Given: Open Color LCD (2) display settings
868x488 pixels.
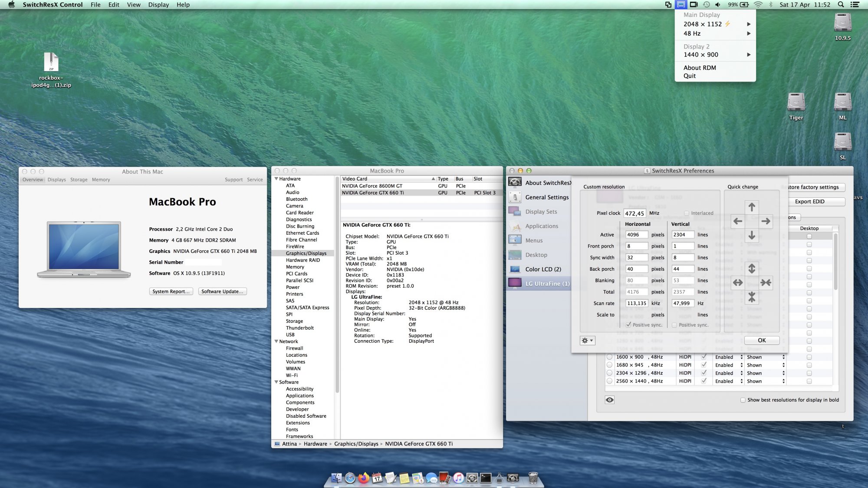Looking at the screenshot, I should 543,269.
